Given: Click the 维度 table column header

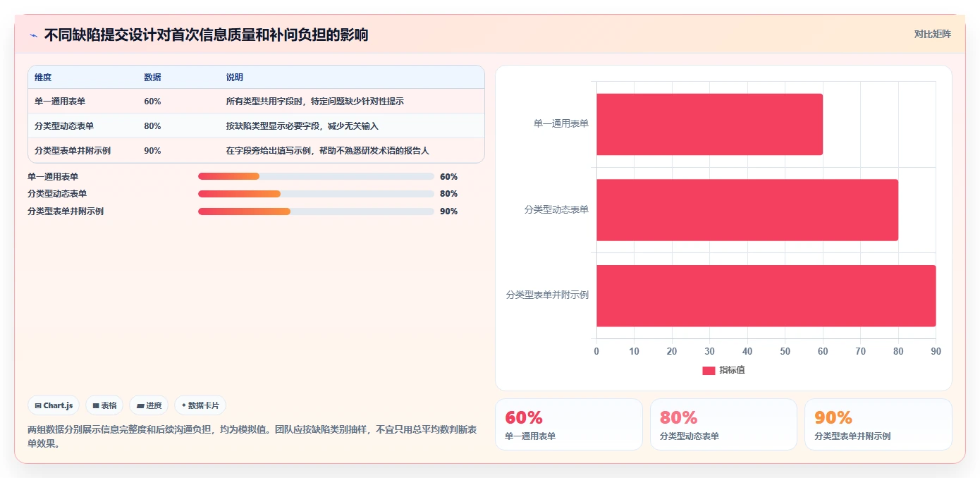Looking at the screenshot, I should pos(43,78).
